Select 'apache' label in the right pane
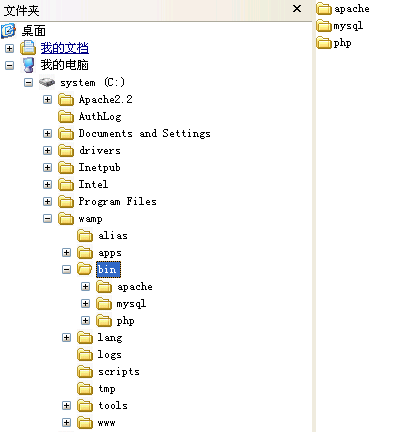The height and width of the screenshot is (432, 398). coord(352,9)
